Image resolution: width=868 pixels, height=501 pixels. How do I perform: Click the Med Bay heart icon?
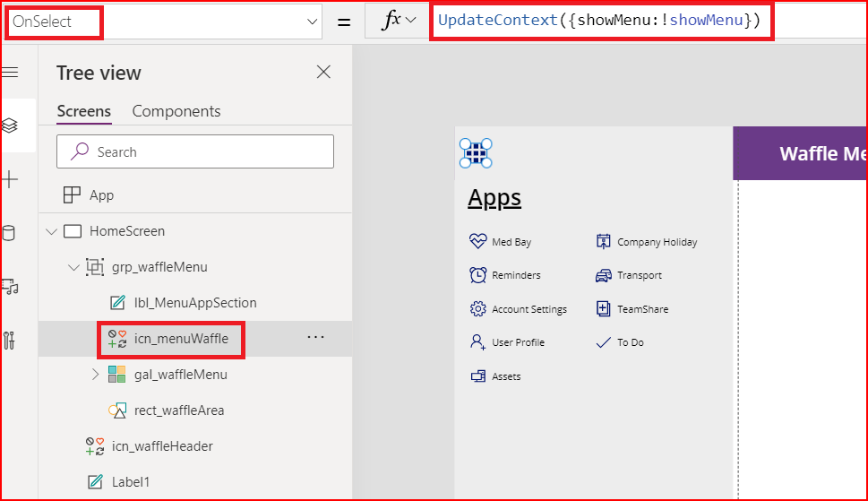point(477,241)
